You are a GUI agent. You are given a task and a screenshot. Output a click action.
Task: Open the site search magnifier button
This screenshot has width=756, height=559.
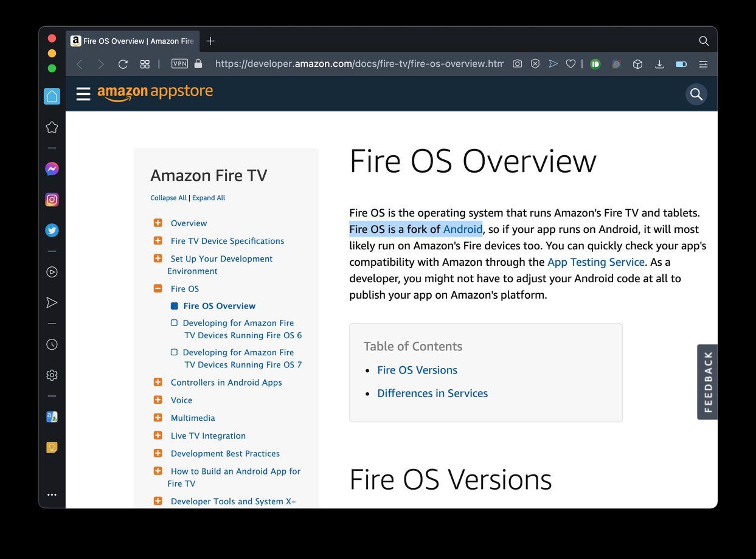point(696,94)
